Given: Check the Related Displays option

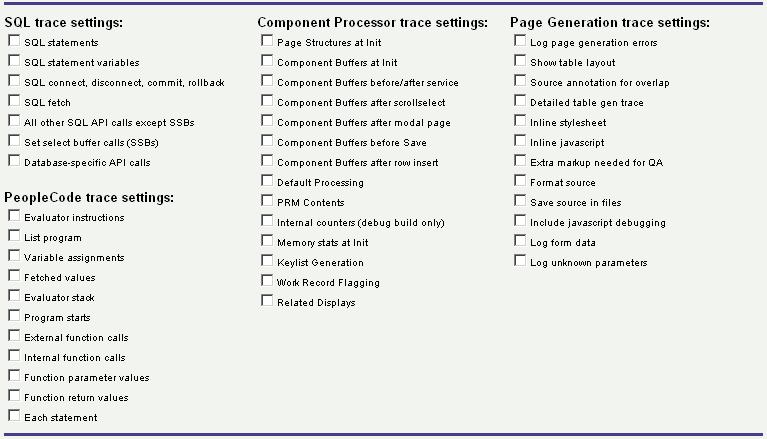Looking at the screenshot, I should click(x=267, y=301).
